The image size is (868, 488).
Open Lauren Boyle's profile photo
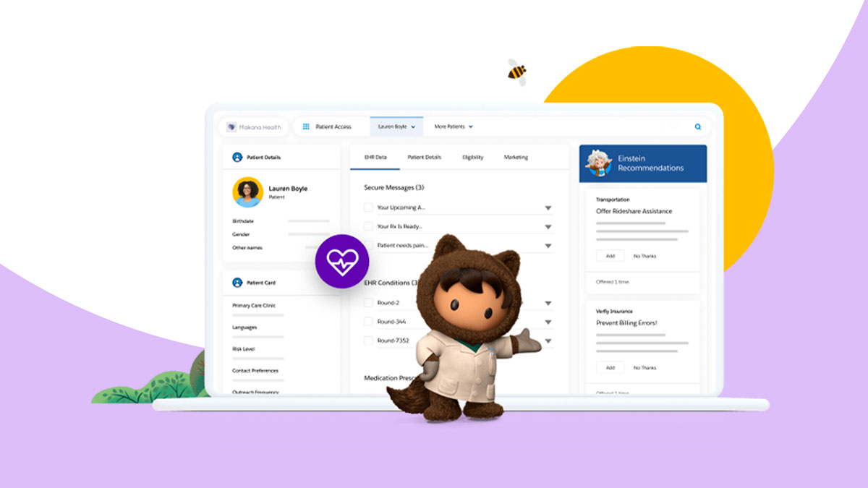[x=248, y=192]
